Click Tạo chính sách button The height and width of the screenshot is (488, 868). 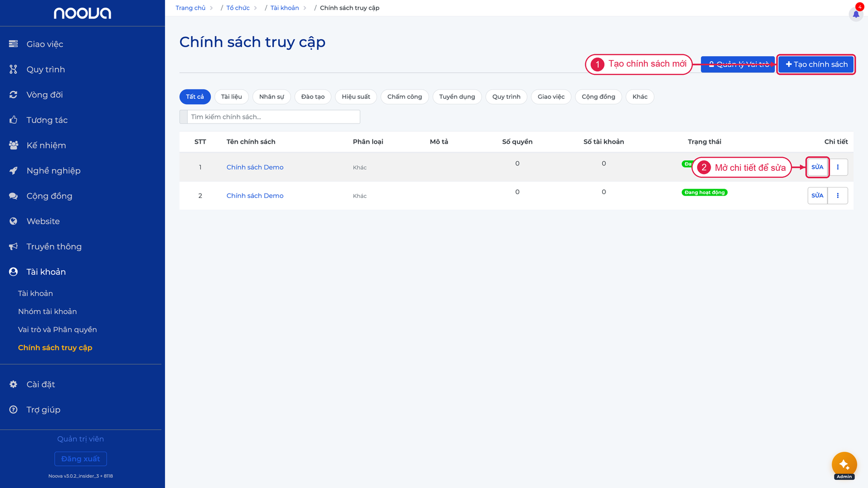coord(816,65)
